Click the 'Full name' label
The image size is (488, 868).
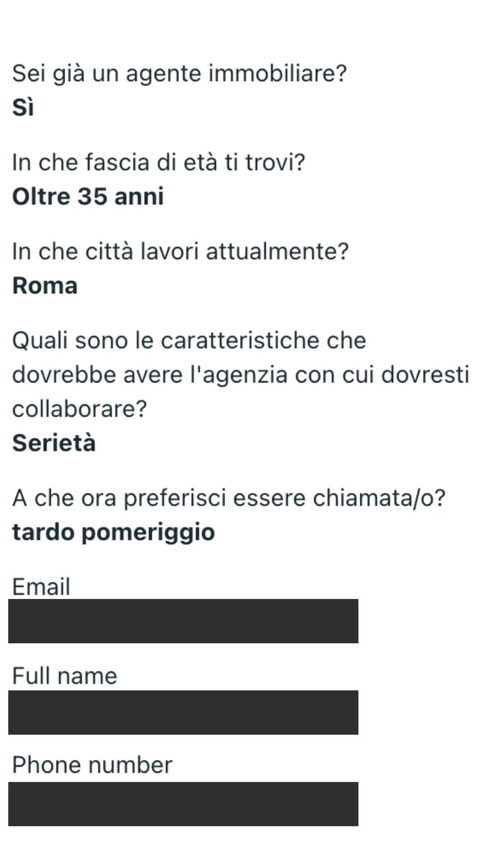click(65, 676)
